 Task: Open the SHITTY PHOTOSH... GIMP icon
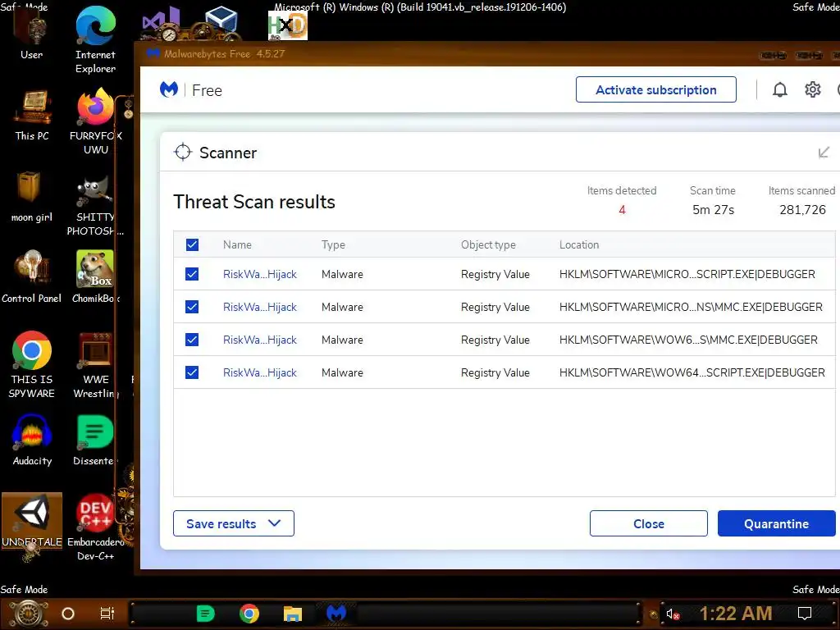[x=95, y=206]
